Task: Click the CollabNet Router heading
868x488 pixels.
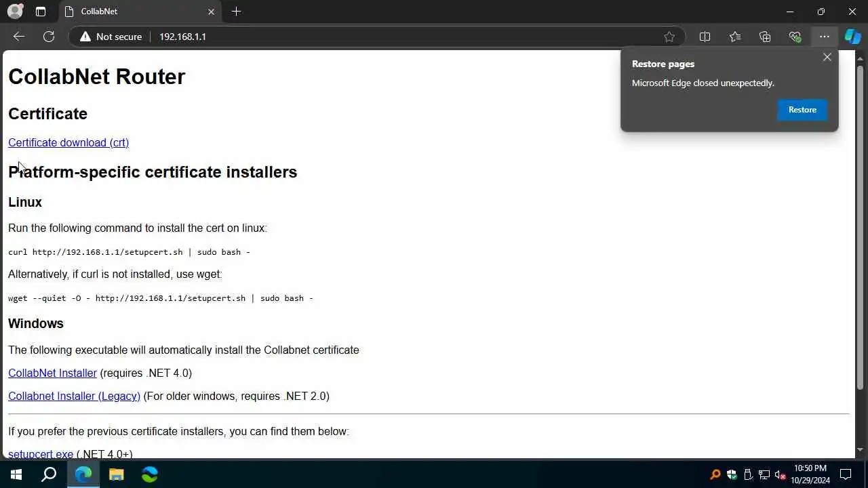Action: coord(97,77)
